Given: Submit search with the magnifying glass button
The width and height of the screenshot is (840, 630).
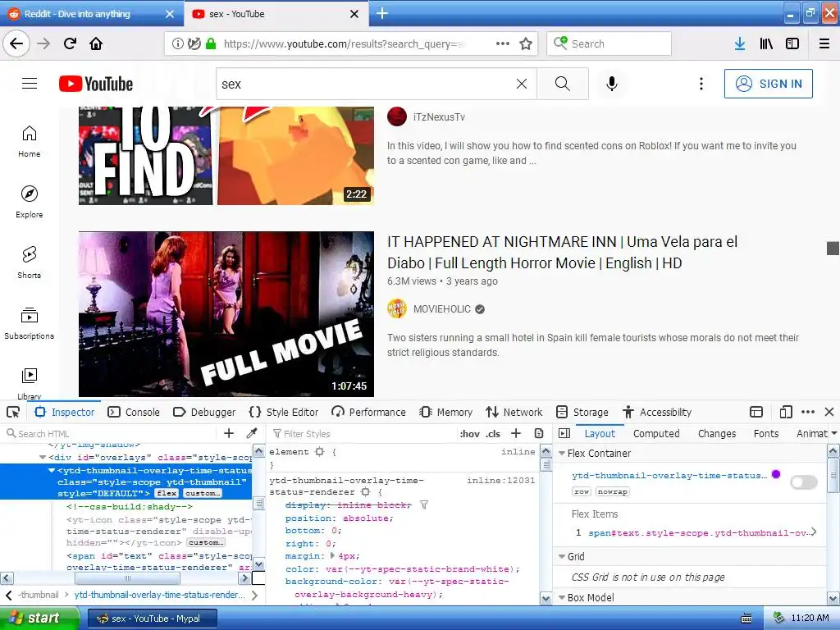Looking at the screenshot, I should pyautogui.click(x=563, y=84).
